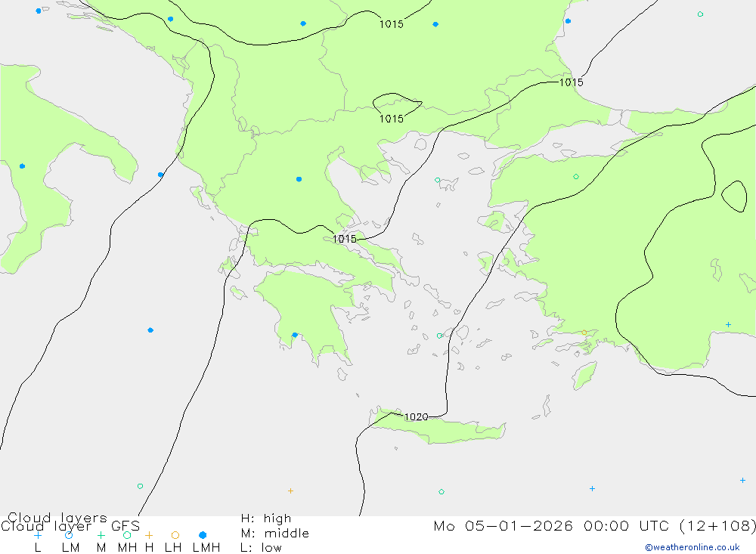Click the 'LMH' legend abbreviation
Image resolution: width=756 pixels, height=554 pixels.
click(206, 548)
